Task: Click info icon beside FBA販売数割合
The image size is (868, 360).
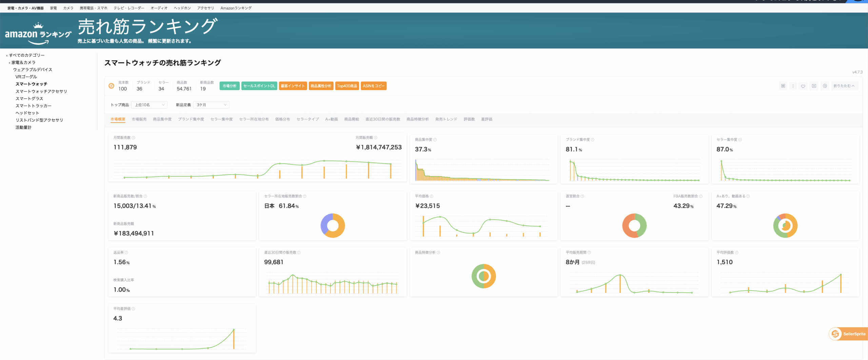Action: 701,196
